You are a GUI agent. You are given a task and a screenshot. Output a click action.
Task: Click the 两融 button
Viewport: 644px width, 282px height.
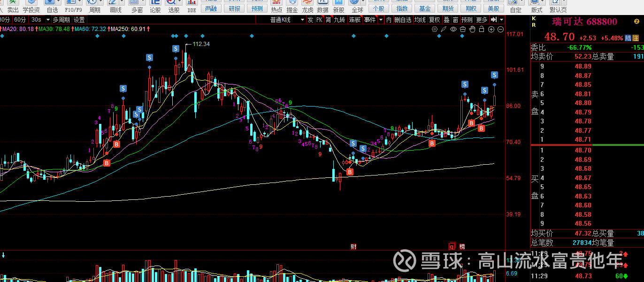pyautogui.click(x=211, y=8)
